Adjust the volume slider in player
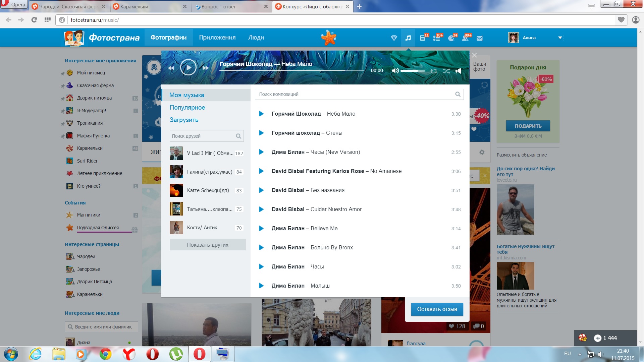Screen dimensions: 644x362 click(413, 71)
